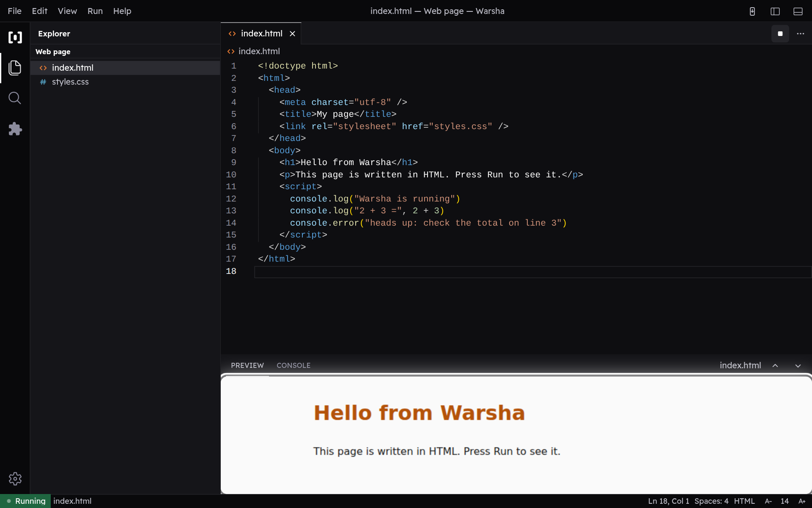The image size is (812, 508).
Task: Open the Explorer files view in the sidebar
Action: tap(15, 68)
